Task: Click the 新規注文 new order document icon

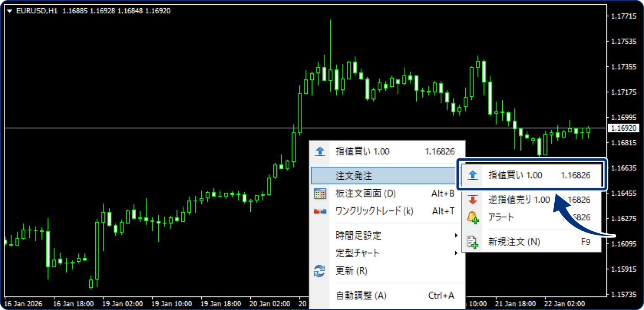Action: (x=473, y=242)
